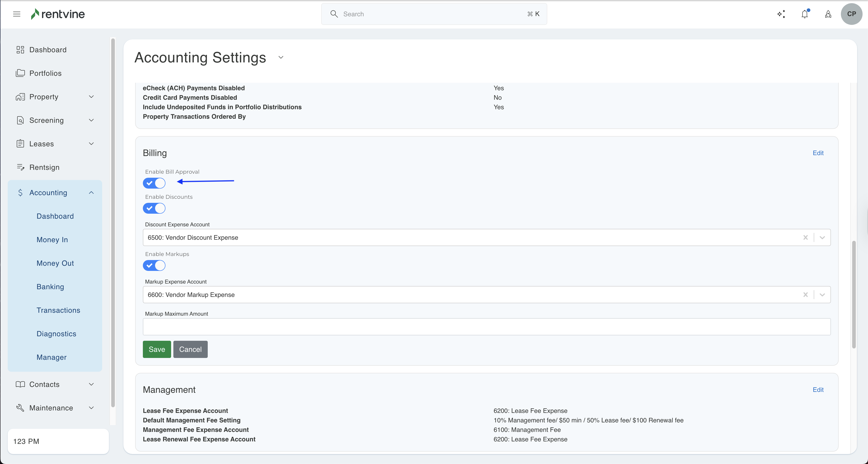Turn off the Enable Discounts switch
Viewport: 868px width, 464px height.
(x=154, y=208)
